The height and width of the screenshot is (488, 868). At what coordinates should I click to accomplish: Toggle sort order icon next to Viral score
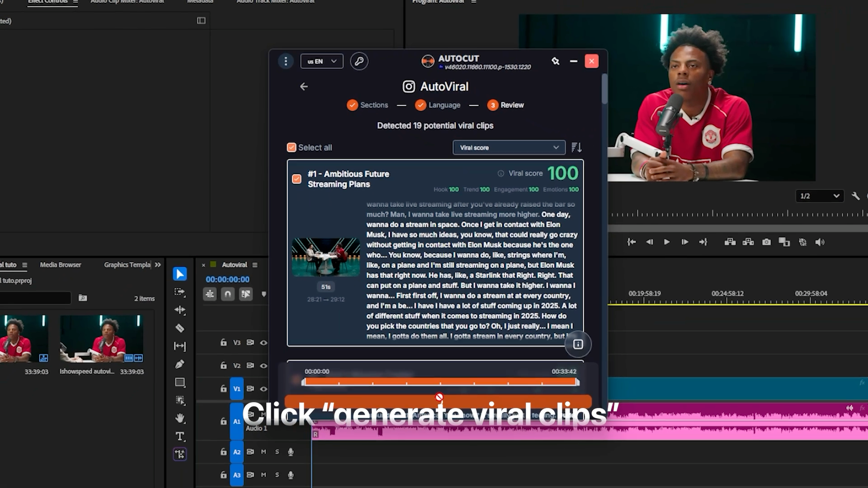(x=576, y=147)
